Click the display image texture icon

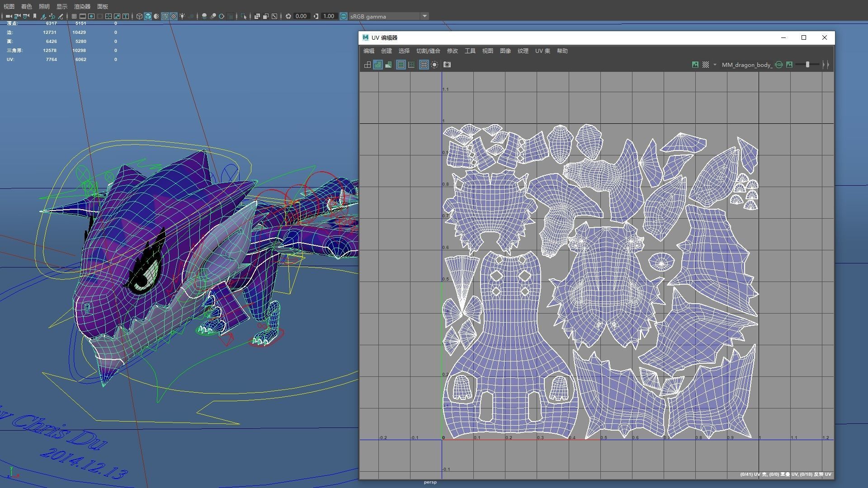695,65
